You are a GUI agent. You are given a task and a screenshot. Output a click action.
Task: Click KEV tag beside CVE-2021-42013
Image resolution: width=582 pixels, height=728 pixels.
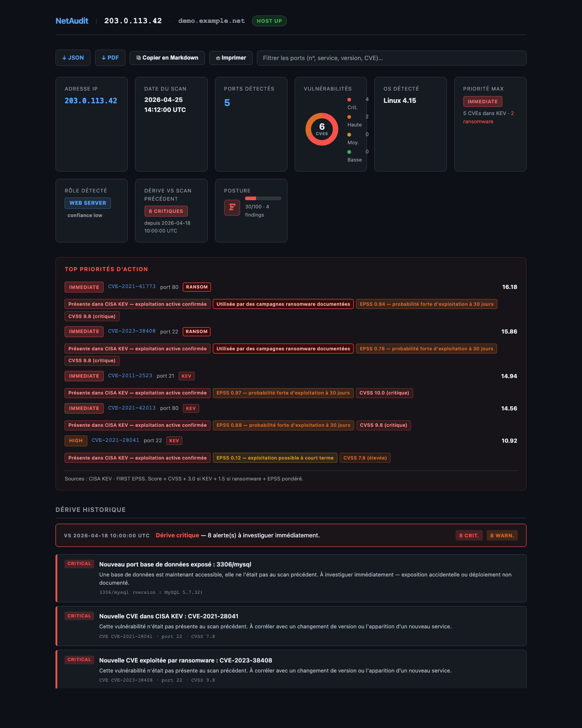coord(191,409)
